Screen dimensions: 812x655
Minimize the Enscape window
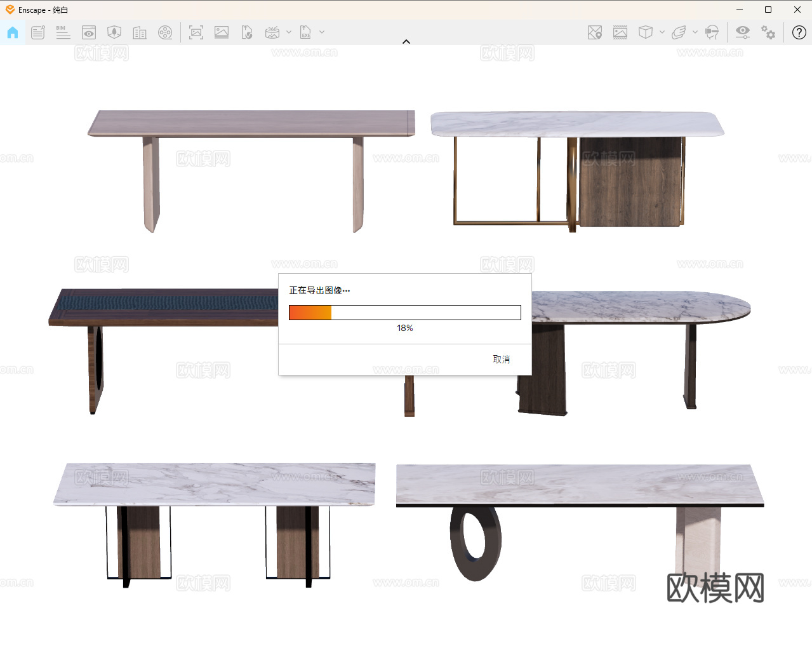click(740, 10)
